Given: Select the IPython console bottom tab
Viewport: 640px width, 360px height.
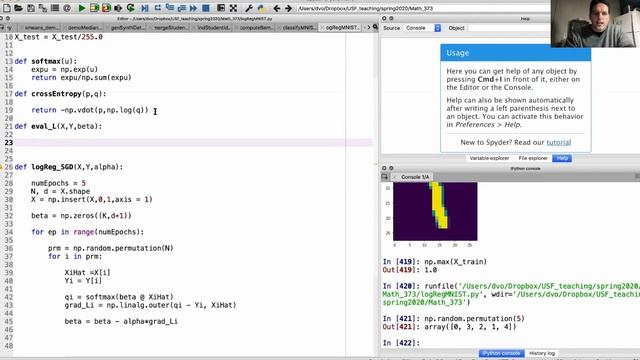Looking at the screenshot, I should pos(501,353).
